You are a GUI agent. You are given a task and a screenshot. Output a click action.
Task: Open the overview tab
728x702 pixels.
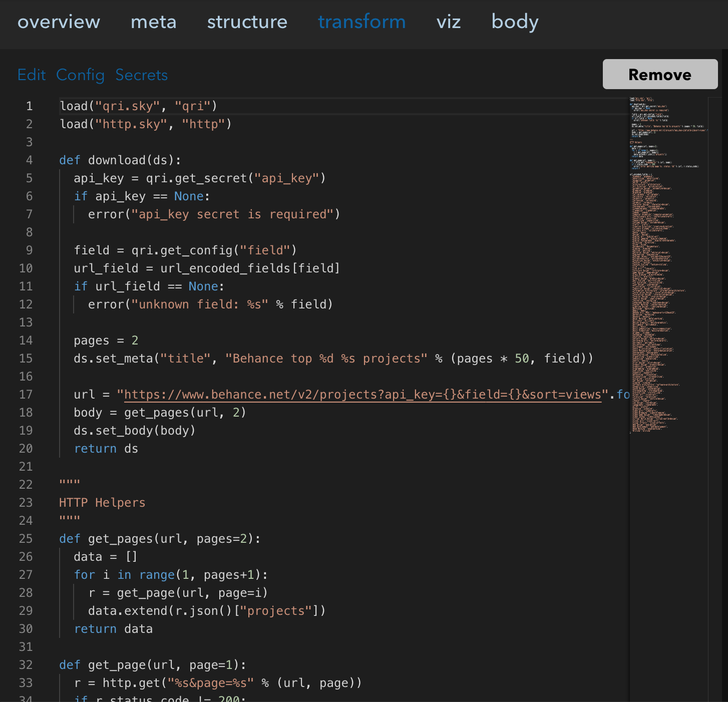point(59,22)
